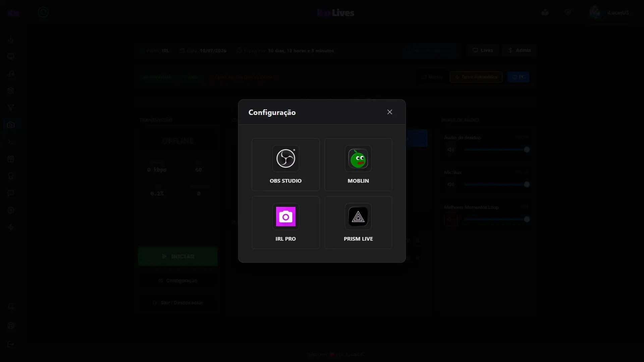Viewport: 644px width, 362px height.
Task: Pick the IRL Pro camera app
Action: (285, 223)
